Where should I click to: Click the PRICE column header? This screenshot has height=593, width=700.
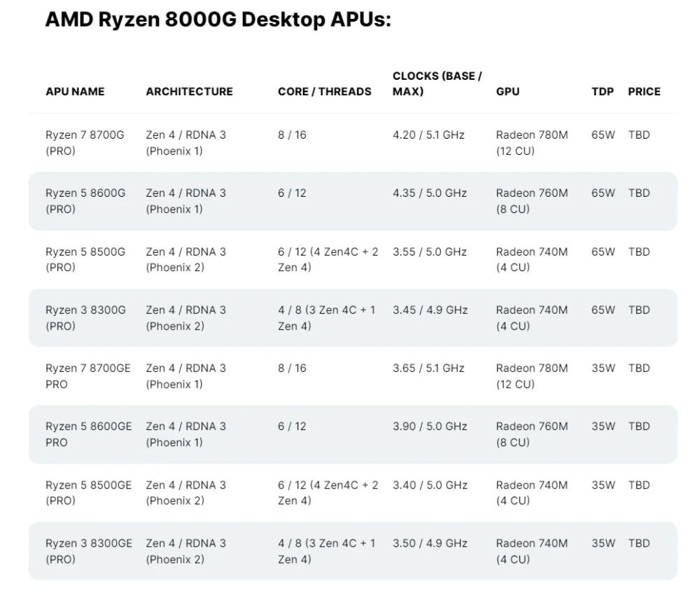(x=643, y=92)
